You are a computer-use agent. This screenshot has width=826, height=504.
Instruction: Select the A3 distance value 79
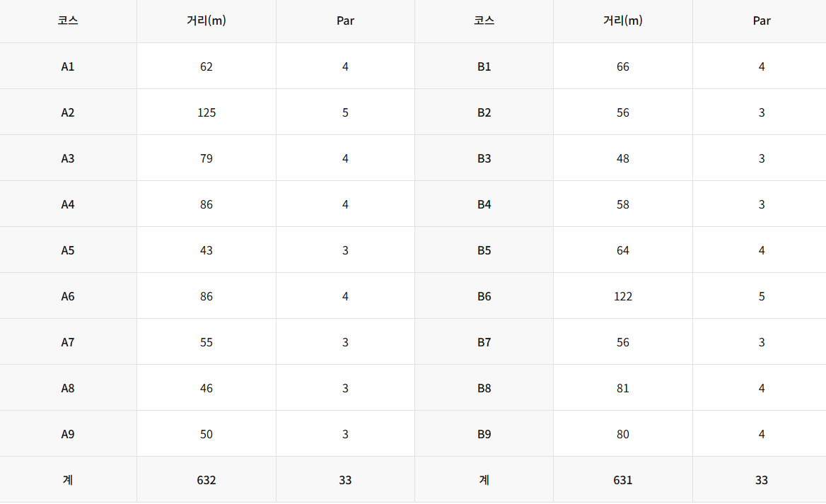coord(206,158)
